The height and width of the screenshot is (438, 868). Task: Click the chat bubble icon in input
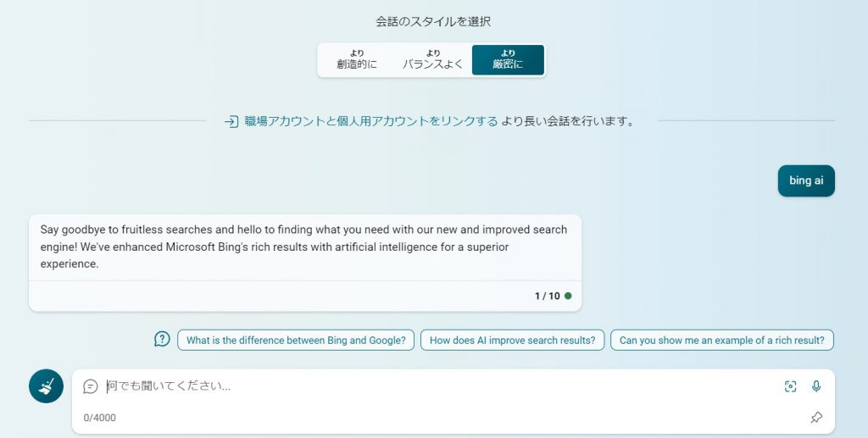pyautogui.click(x=91, y=386)
